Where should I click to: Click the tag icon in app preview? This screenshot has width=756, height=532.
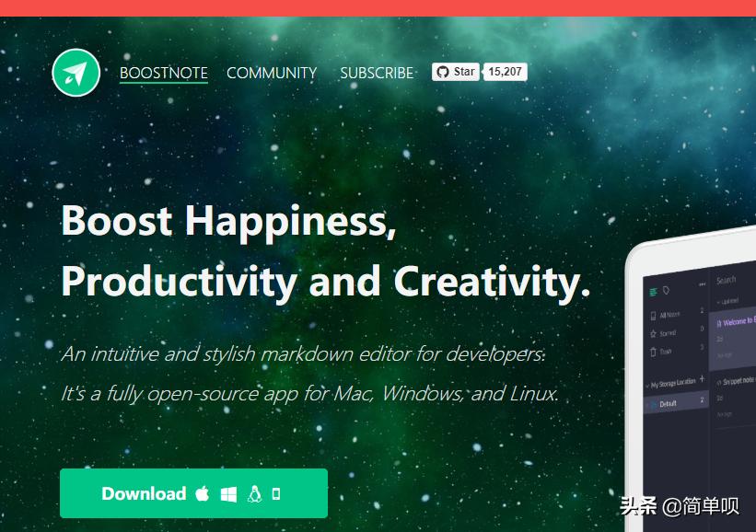tap(667, 290)
